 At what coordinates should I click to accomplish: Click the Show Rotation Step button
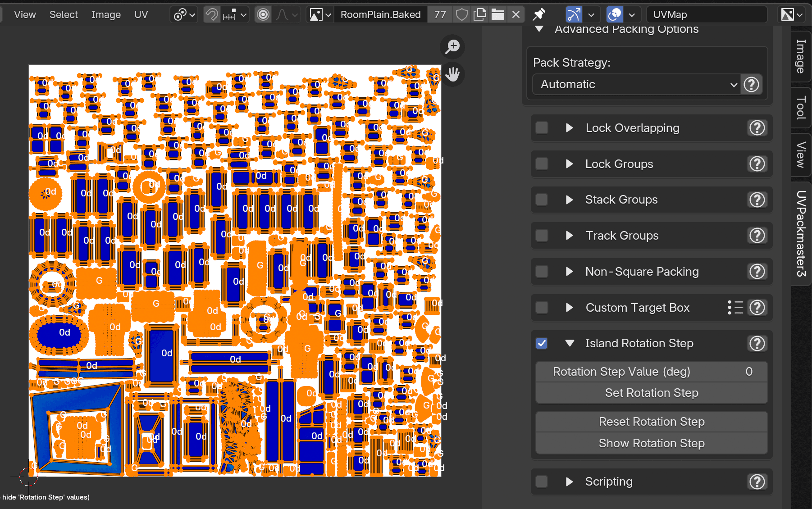point(652,443)
